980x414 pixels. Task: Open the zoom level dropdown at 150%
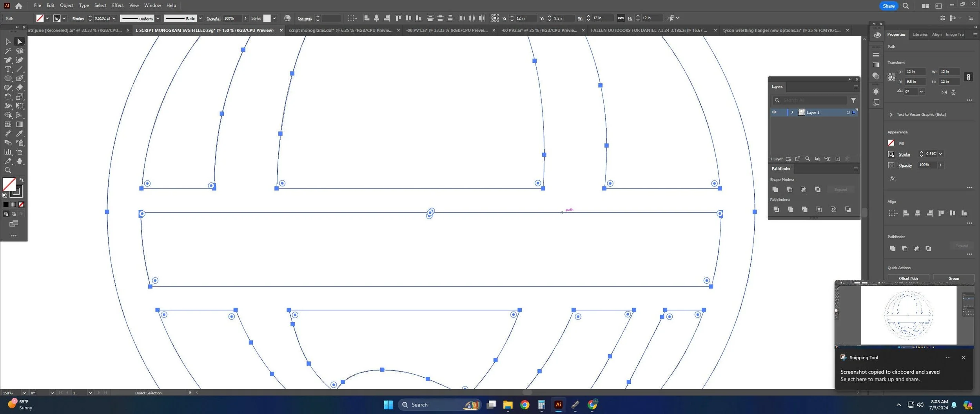[x=24, y=393]
